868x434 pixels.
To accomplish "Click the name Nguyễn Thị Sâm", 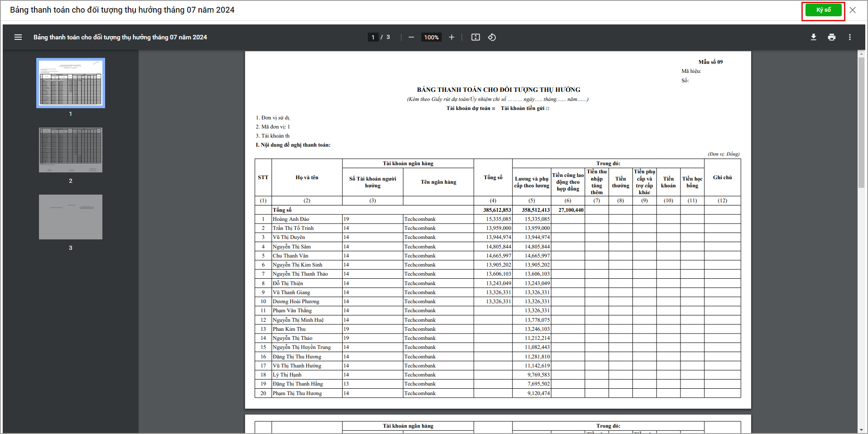I will coord(292,247).
